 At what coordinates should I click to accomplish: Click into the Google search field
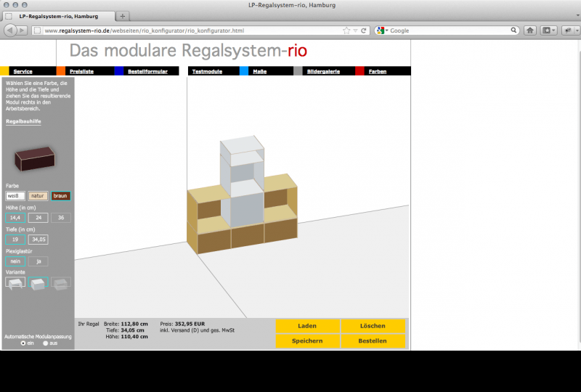click(x=450, y=30)
